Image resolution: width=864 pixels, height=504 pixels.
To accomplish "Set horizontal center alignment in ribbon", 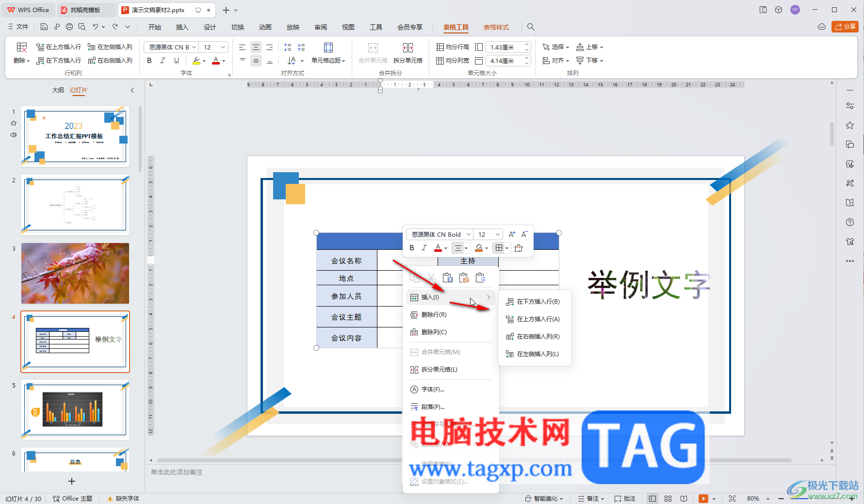I will [256, 47].
